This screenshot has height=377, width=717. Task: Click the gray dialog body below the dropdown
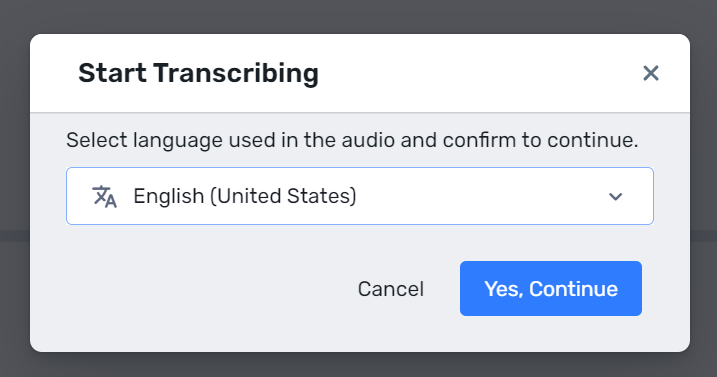click(x=360, y=242)
